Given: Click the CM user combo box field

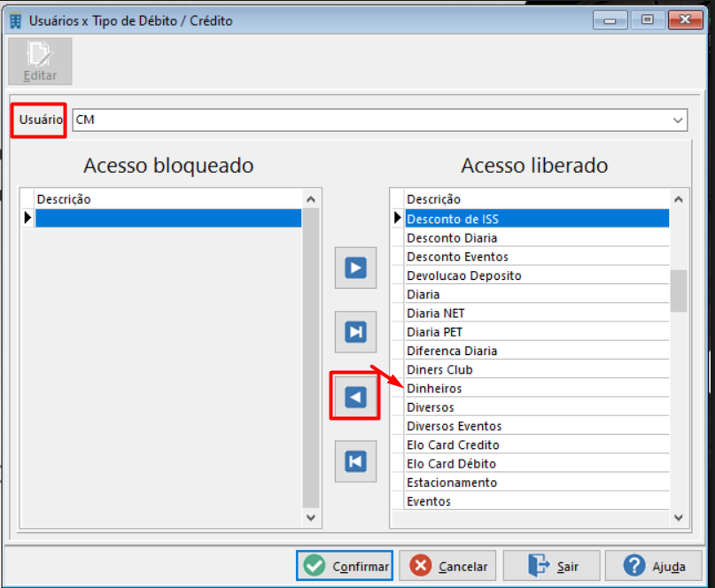Looking at the screenshot, I should click(x=380, y=120).
